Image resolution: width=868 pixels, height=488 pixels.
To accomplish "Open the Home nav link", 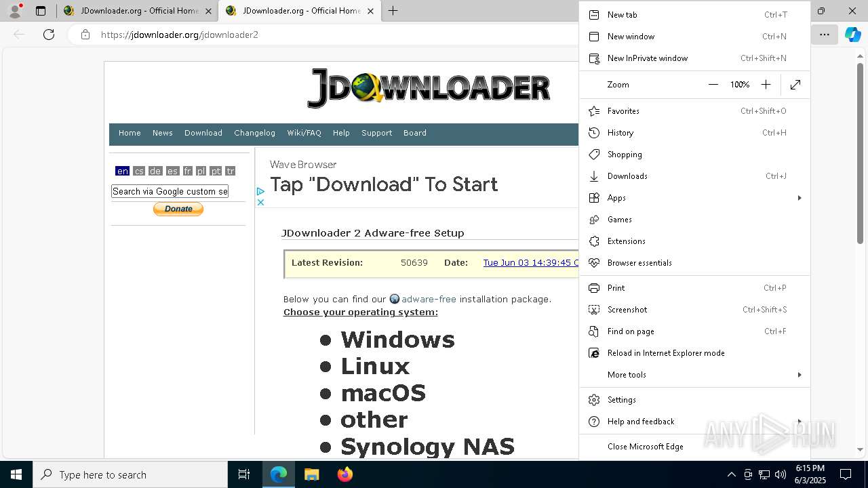I will click(130, 133).
